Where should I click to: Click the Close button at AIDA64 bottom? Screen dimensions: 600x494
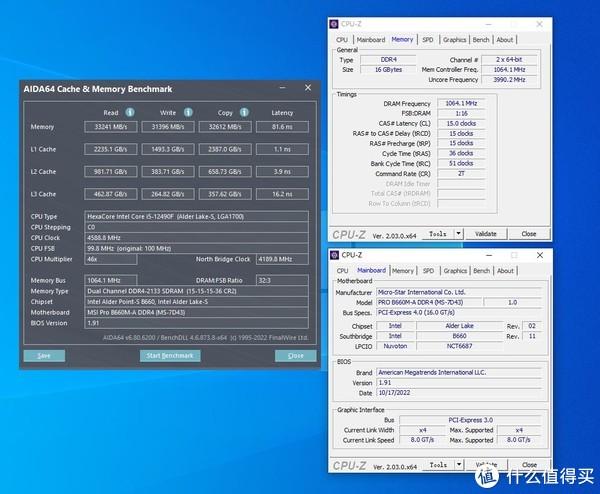(295, 356)
